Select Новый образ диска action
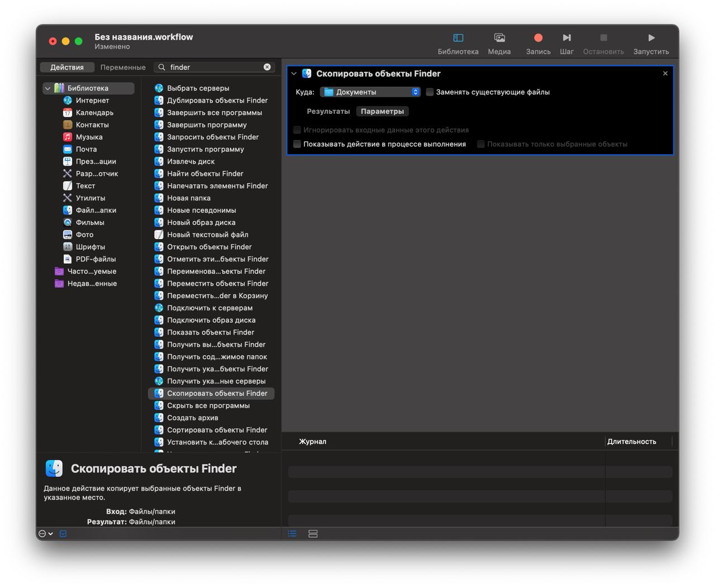 click(x=201, y=223)
